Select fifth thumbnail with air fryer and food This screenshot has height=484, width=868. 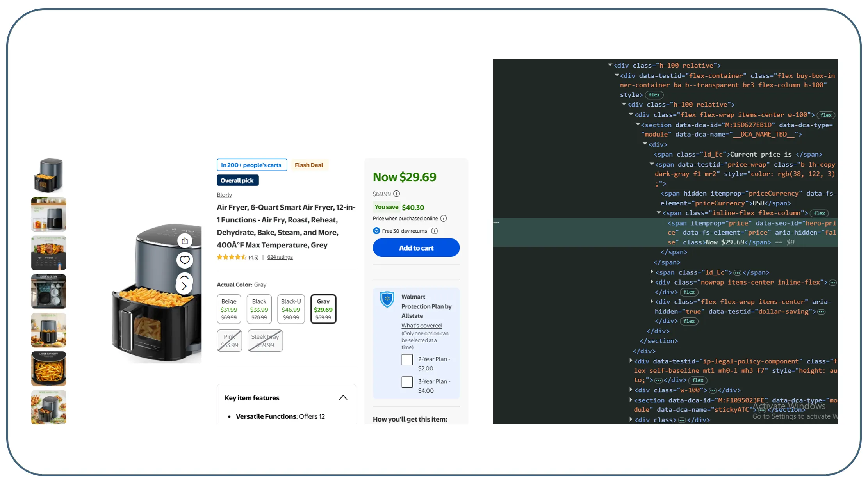[49, 330]
